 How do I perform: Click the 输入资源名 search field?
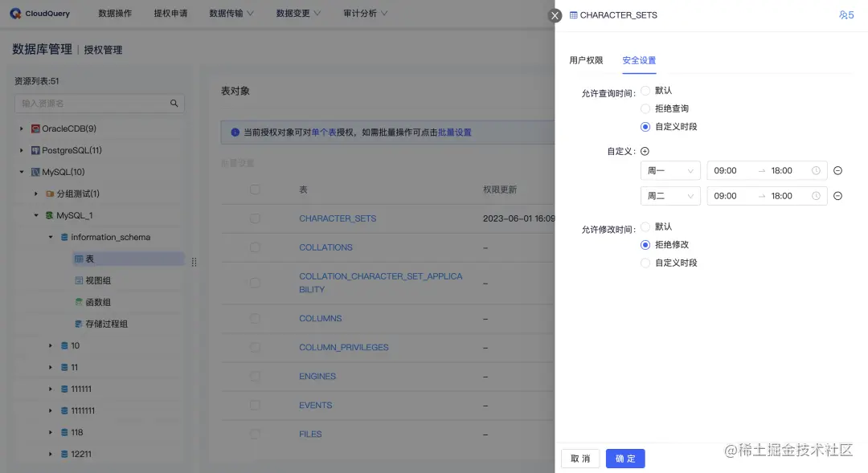(100, 104)
